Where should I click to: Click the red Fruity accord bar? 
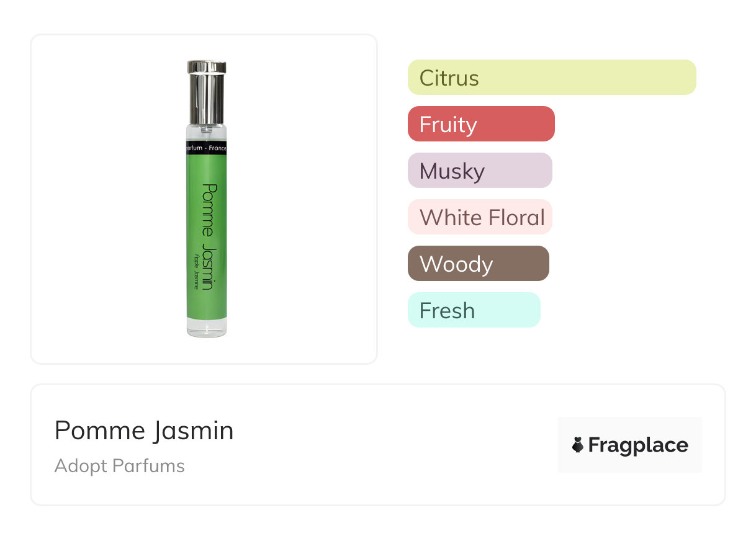(x=481, y=124)
